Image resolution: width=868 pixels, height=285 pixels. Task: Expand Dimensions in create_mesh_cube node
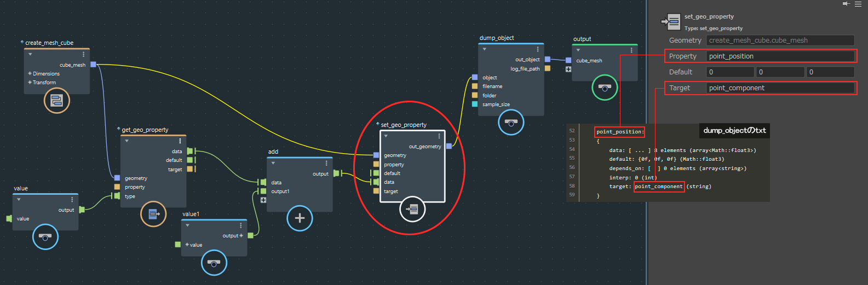tap(30, 73)
